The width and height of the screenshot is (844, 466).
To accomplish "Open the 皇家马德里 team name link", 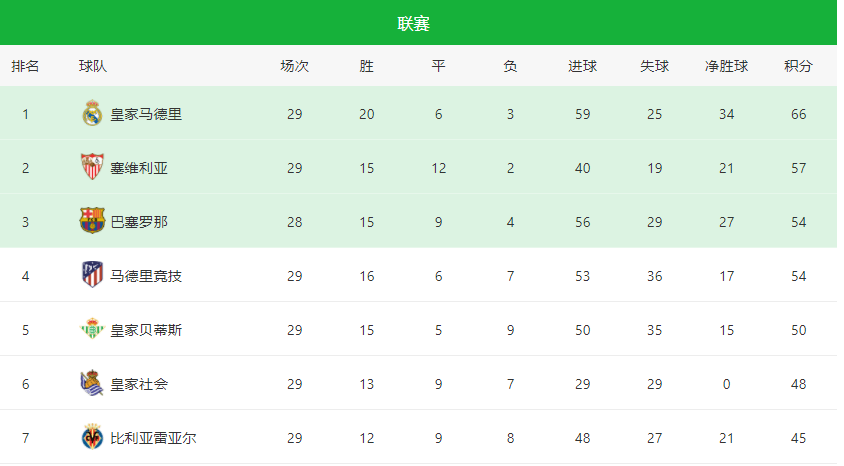I will point(146,114).
